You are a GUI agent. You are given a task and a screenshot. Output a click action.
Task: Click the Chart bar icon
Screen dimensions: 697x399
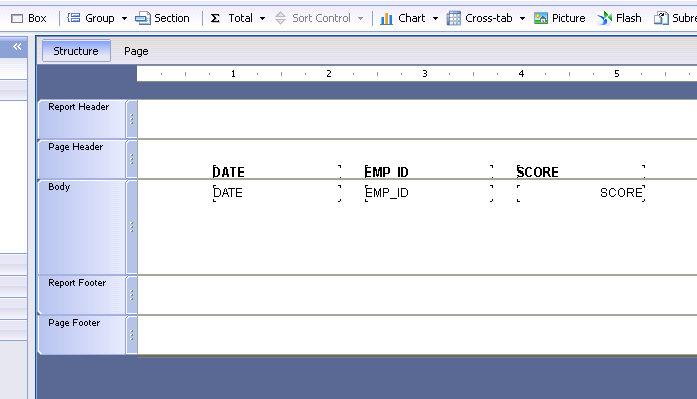[386, 18]
